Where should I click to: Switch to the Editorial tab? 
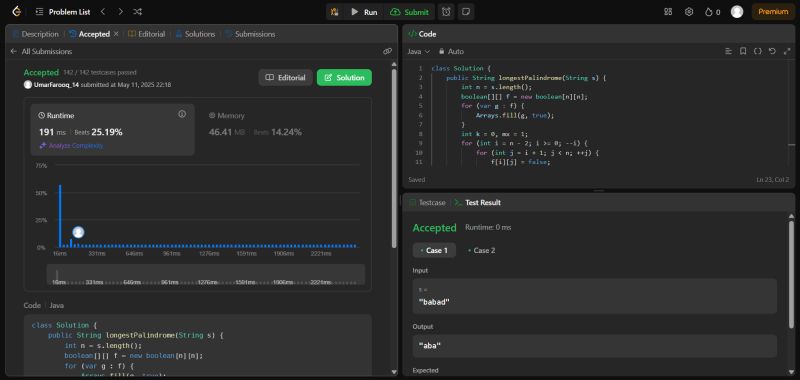(146, 34)
